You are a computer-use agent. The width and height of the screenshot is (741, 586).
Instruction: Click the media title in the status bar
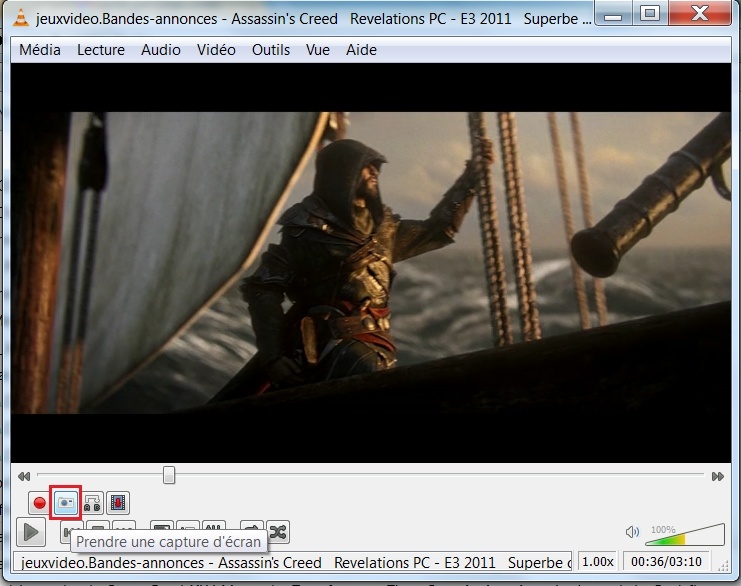[293, 562]
